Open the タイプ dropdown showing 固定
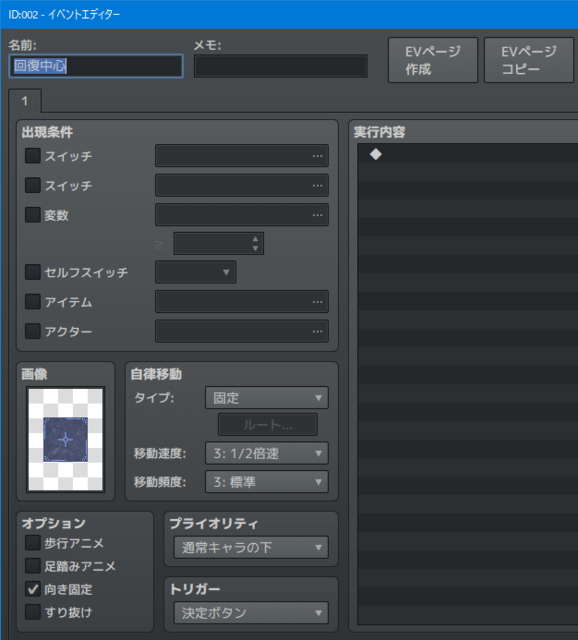This screenshot has height=640, width=578. point(267,398)
